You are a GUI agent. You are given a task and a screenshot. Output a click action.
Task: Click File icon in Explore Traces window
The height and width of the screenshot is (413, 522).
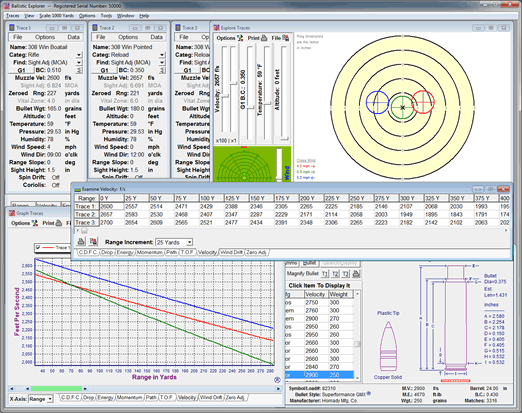(x=286, y=38)
